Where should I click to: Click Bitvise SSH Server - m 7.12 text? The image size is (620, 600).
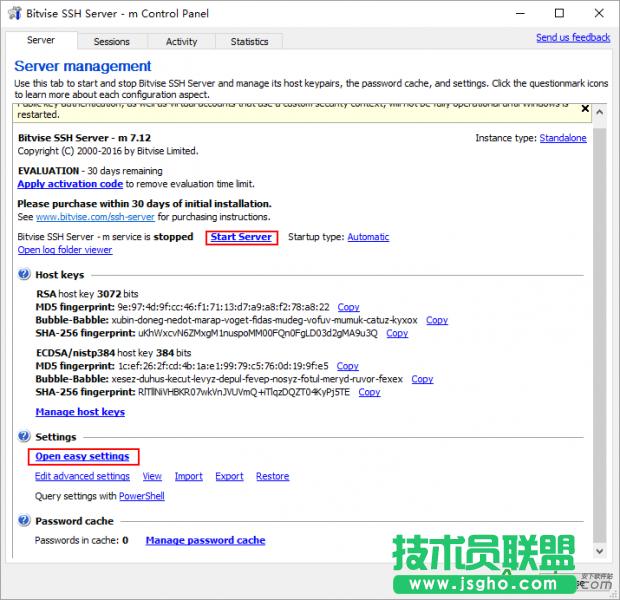(x=84, y=138)
